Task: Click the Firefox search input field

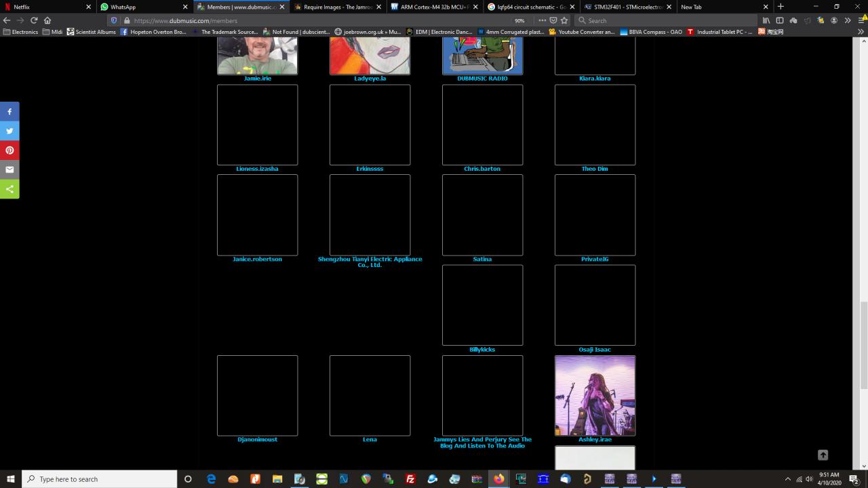Action: tap(668, 20)
